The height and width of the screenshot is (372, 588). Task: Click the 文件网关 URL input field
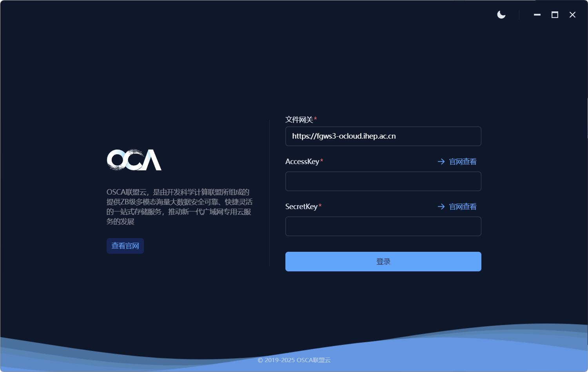383,136
